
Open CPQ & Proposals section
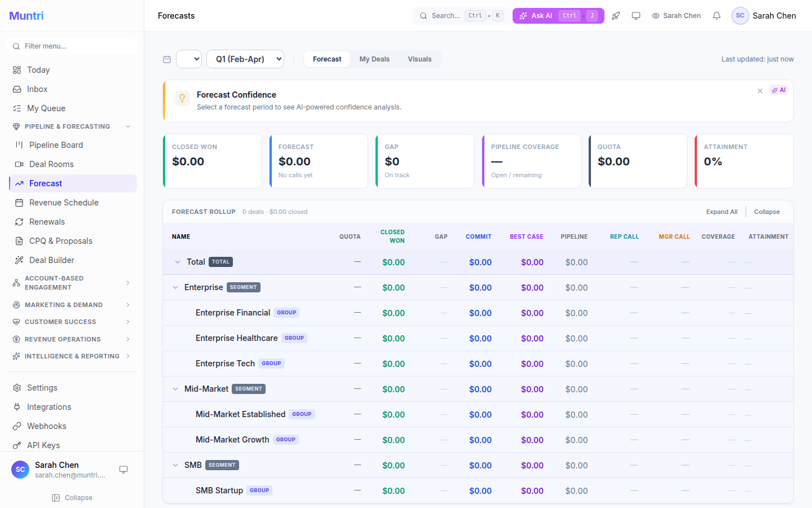click(x=59, y=240)
